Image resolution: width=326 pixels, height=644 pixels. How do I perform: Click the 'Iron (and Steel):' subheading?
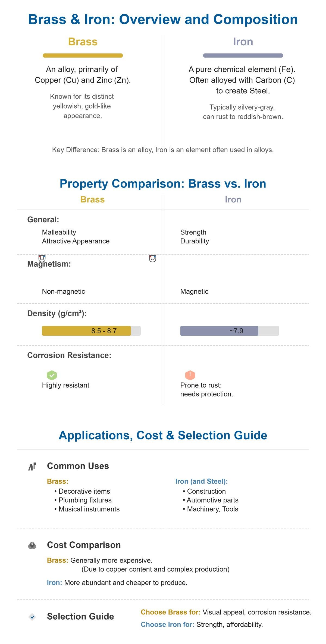tap(201, 481)
